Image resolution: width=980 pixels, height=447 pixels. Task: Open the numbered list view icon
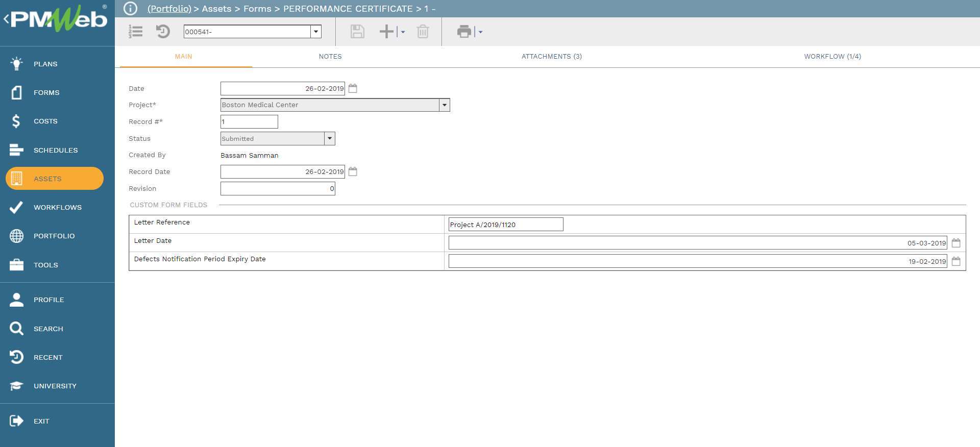(x=135, y=32)
